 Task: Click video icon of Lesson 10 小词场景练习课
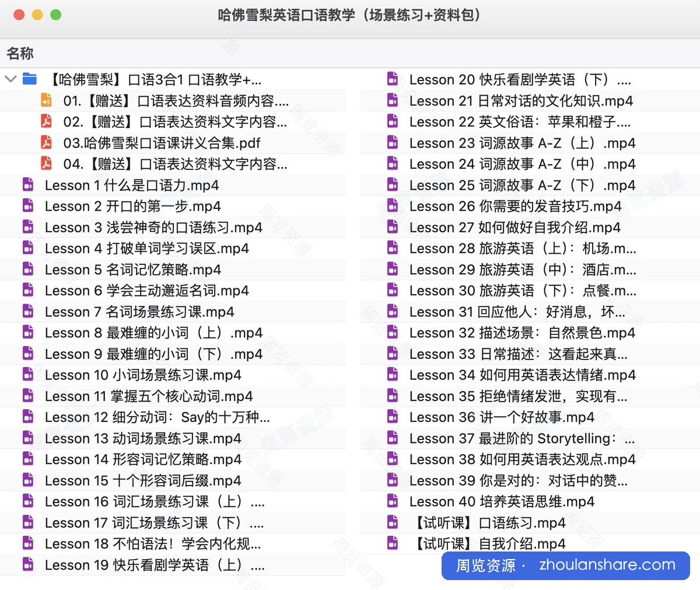click(28, 375)
